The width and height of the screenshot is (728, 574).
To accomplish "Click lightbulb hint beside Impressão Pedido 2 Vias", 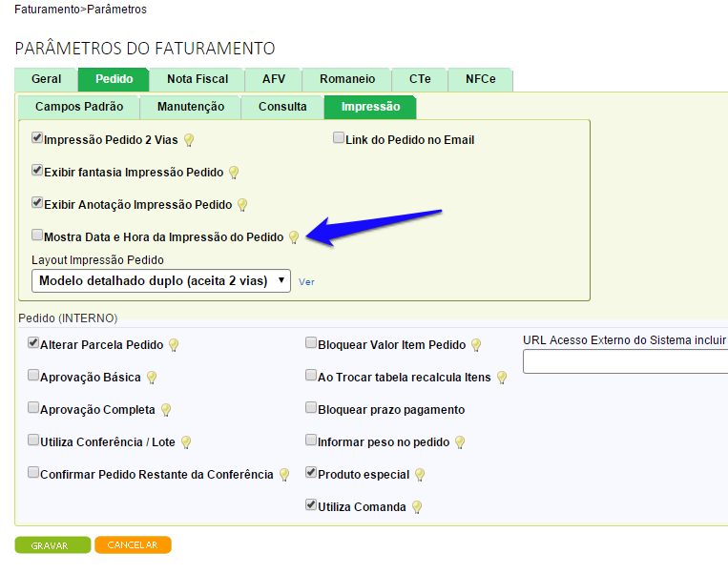I will (189, 140).
